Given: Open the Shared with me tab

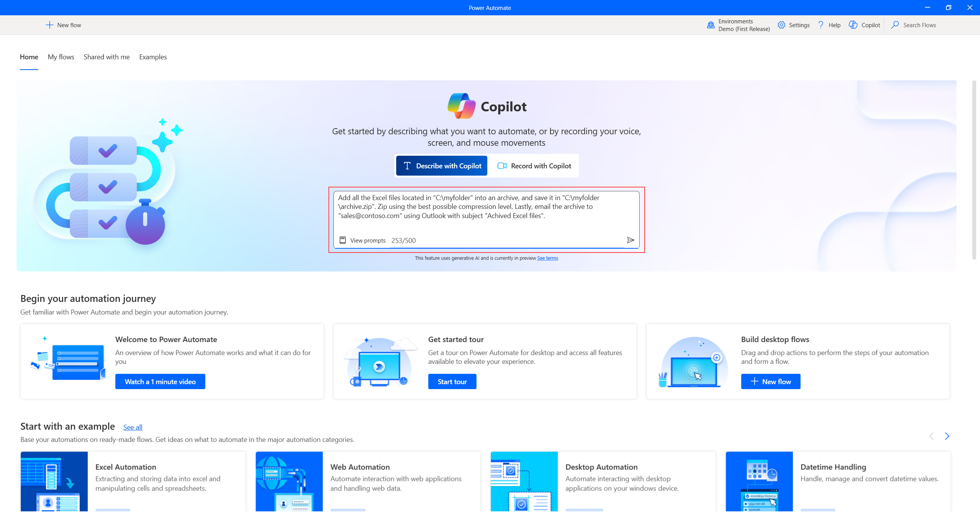Looking at the screenshot, I should coord(106,57).
